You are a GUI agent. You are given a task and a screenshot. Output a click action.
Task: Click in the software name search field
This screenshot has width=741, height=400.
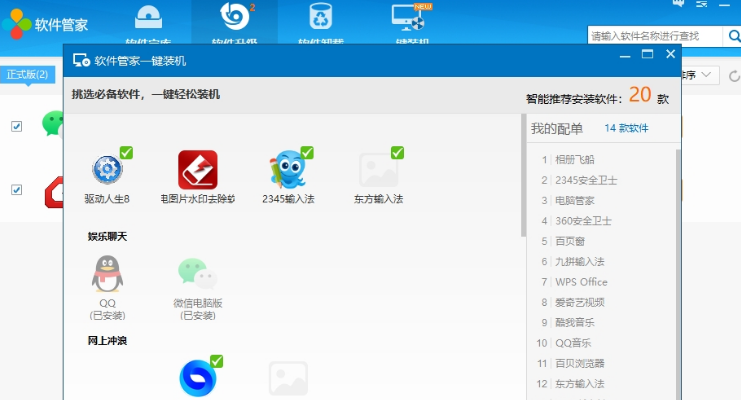tap(652, 36)
